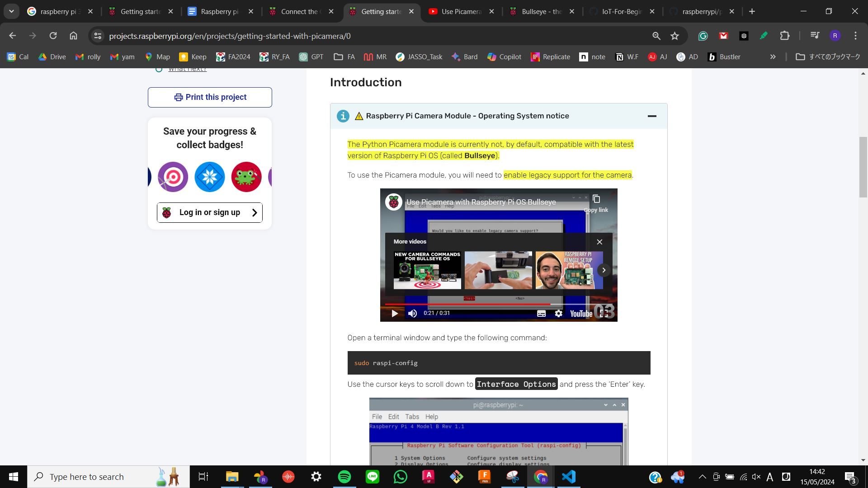Click Log in or sign up button

tap(210, 212)
